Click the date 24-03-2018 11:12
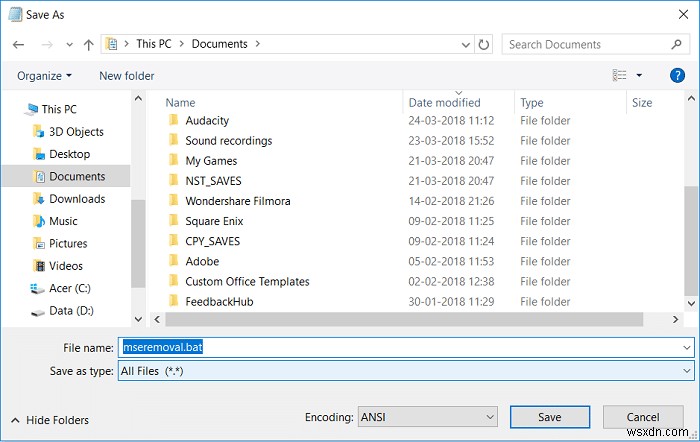The image size is (700, 442). (451, 121)
